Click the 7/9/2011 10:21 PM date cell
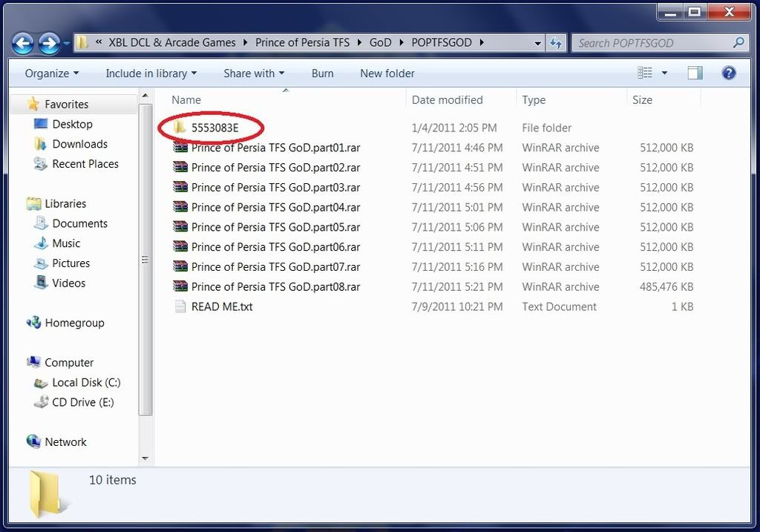Viewport: 760px width, 532px height. [457, 306]
